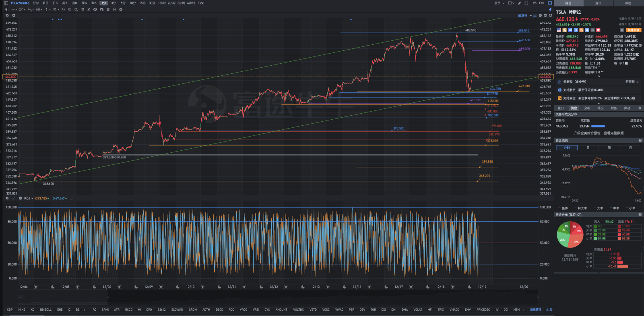Click the 488.540 horizontal line label
Screen dimensions: 644x316
point(523,31)
